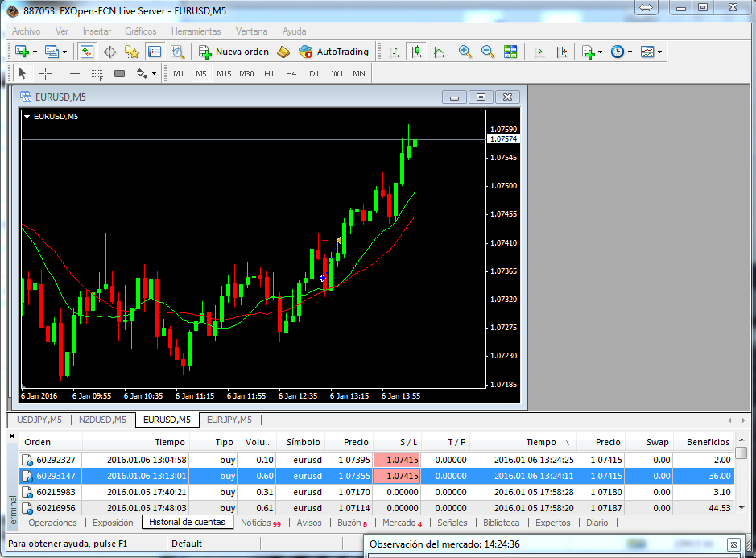The height and width of the screenshot is (558, 756).
Task: Open the Expertos terminal tab
Action: (552, 523)
